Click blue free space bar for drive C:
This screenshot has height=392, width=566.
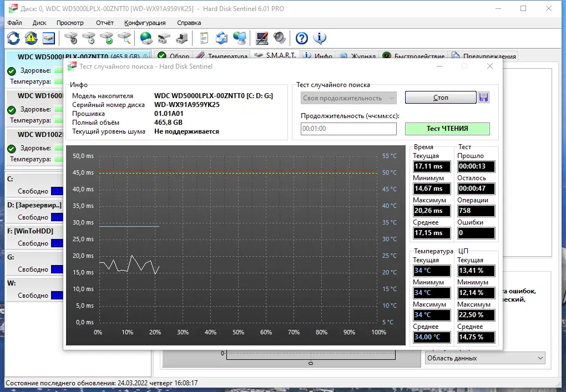(57, 191)
